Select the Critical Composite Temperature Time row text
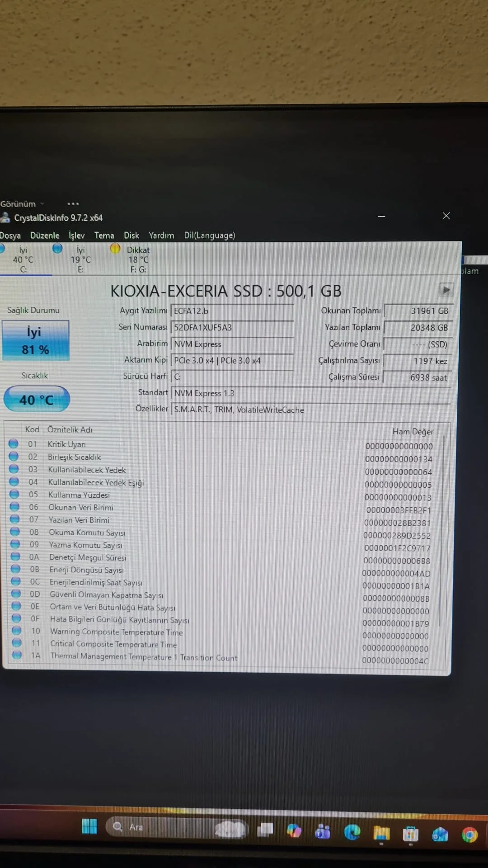 (x=113, y=644)
